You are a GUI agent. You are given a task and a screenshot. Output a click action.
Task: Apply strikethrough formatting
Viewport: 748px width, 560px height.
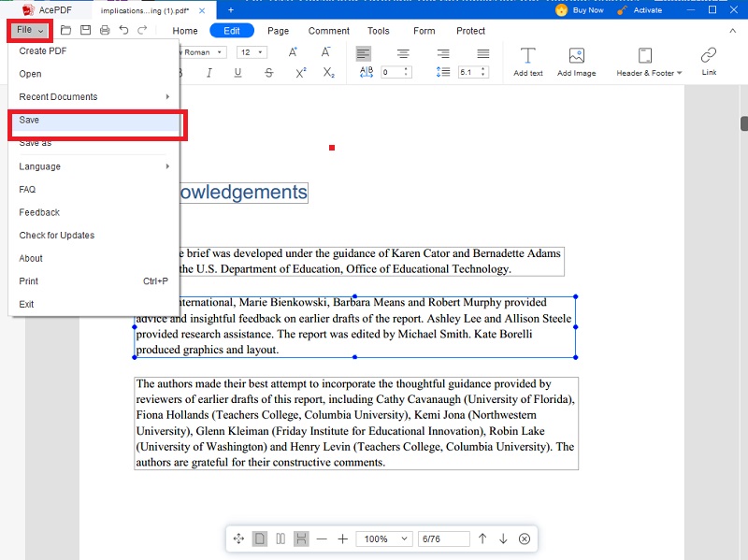click(x=269, y=73)
